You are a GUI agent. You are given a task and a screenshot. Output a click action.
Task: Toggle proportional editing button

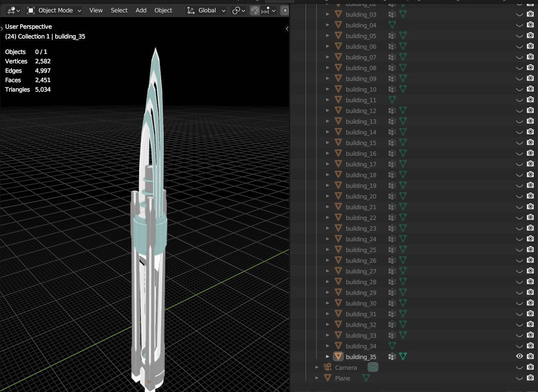coord(285,10)
